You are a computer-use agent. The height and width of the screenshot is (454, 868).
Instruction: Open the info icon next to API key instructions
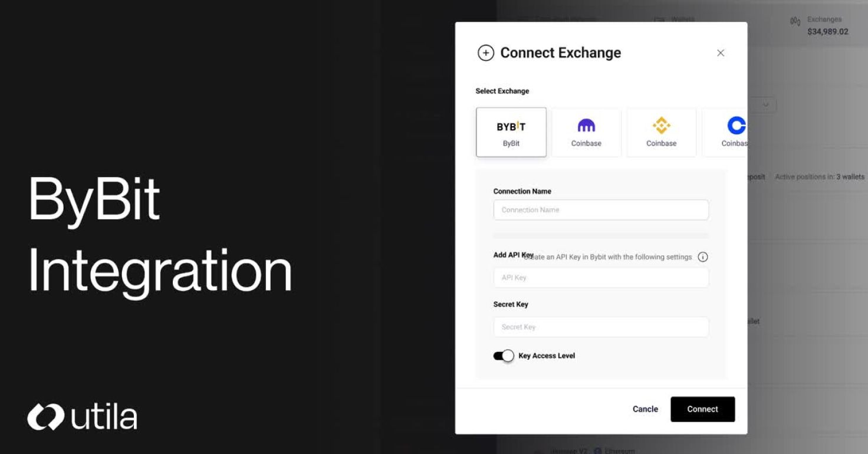pyautogui.click(x=703, y=257)
